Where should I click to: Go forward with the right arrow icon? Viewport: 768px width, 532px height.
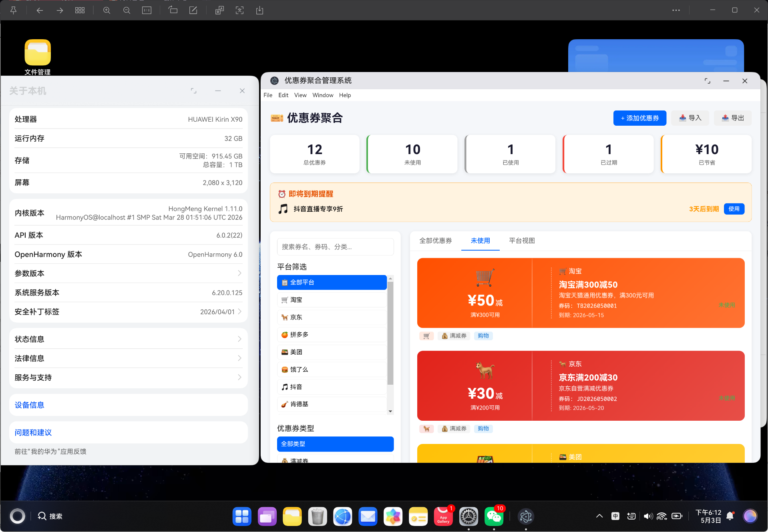(60, 10)
